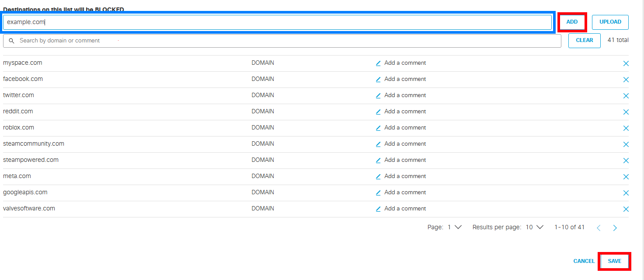The image size is (644, 280).
Task: Focus the domain entry field with example.com
Action: [277, 22]
